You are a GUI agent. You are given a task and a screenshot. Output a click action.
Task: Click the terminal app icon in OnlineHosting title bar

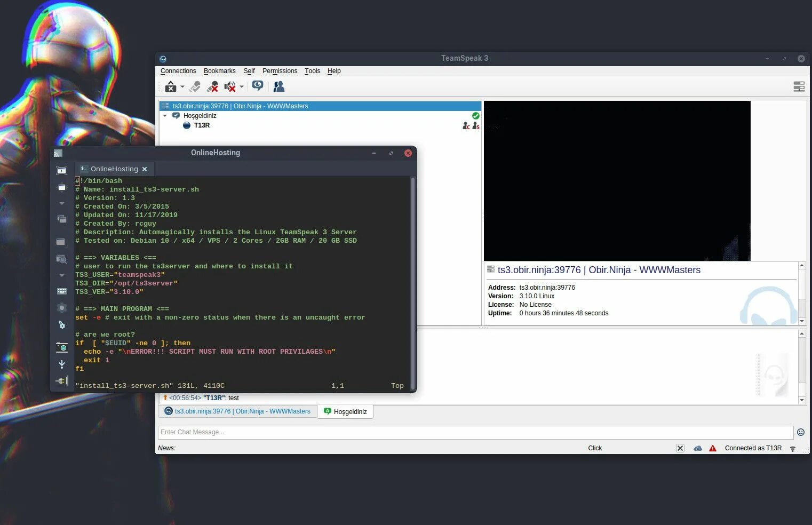pyautogui.click(x=58, y=153)
